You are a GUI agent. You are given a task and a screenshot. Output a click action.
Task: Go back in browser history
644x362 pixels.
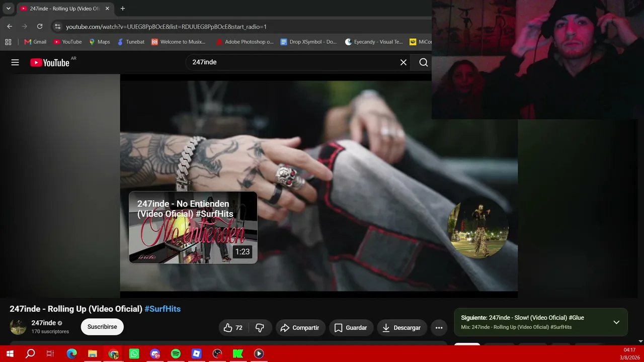(10, 26)
